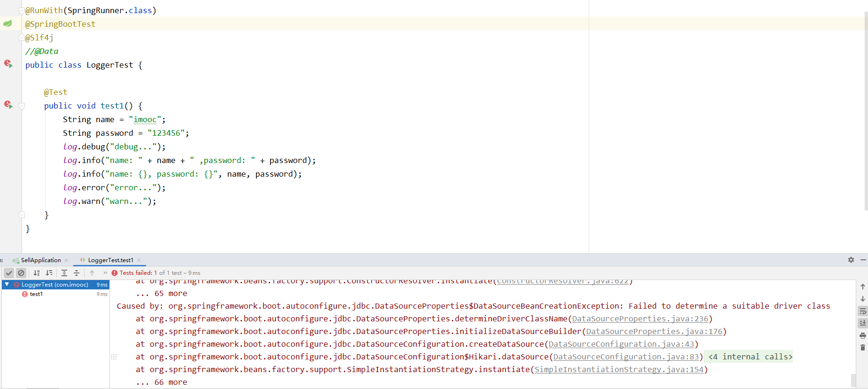The width and height of the screenshot is (868, 389).
Task: Expand the 4 internal calls fold
Action: point(750,357)
